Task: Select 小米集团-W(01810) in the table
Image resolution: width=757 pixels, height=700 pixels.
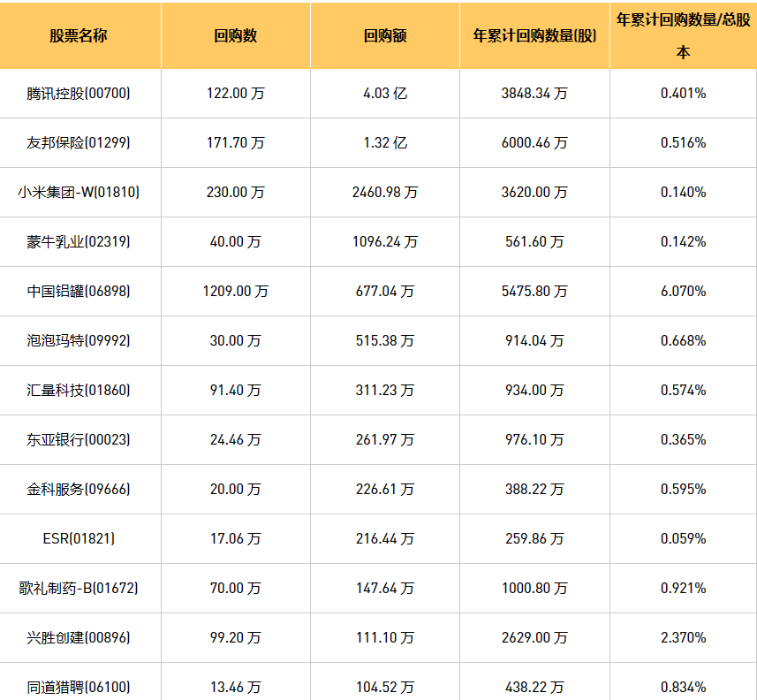Action: click(79, 192)
